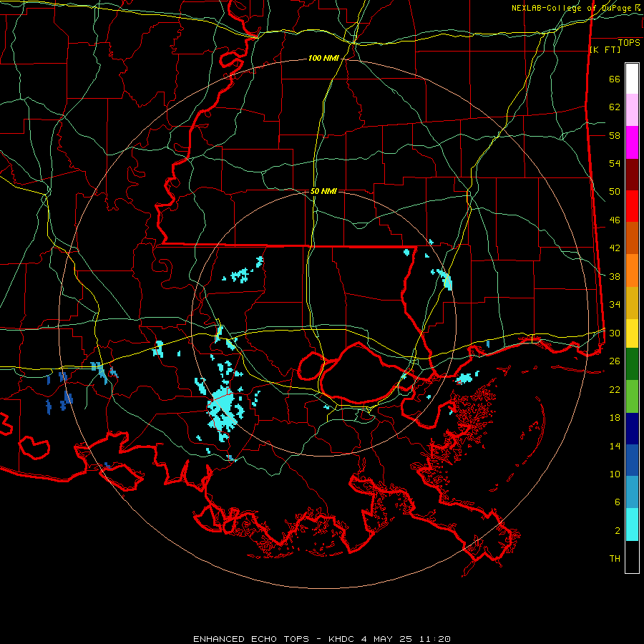Click legend value "58"
The height and width of the screenshot is (644, 644).
pos(615,135)
